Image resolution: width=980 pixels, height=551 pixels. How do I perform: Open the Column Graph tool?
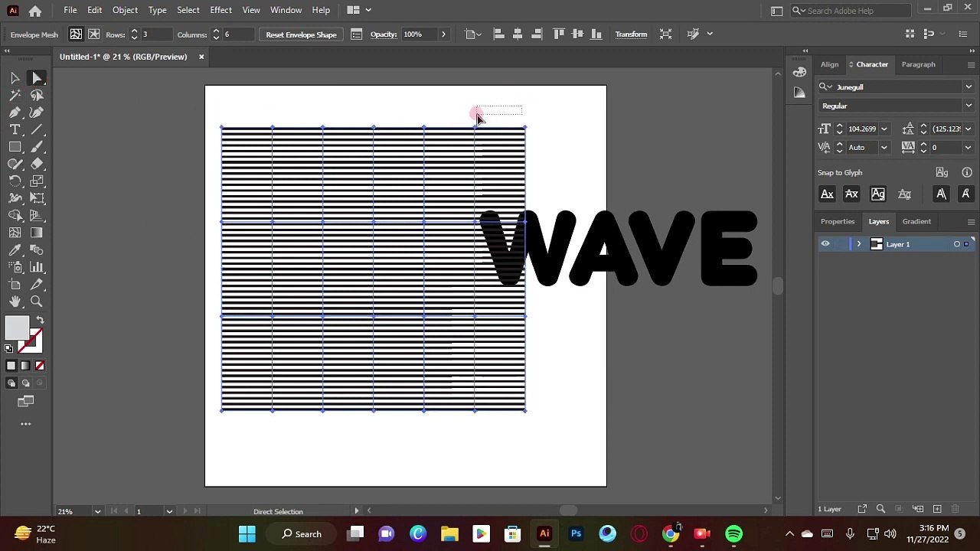[37, 267]
